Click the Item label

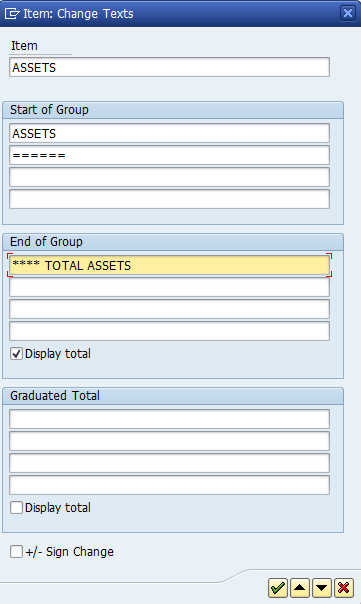click(x=24, y=46)
